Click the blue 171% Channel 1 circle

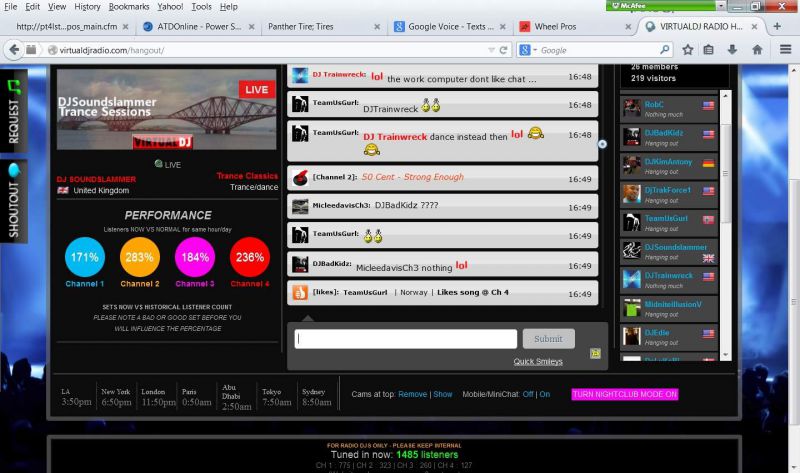[x=85, y=258]
